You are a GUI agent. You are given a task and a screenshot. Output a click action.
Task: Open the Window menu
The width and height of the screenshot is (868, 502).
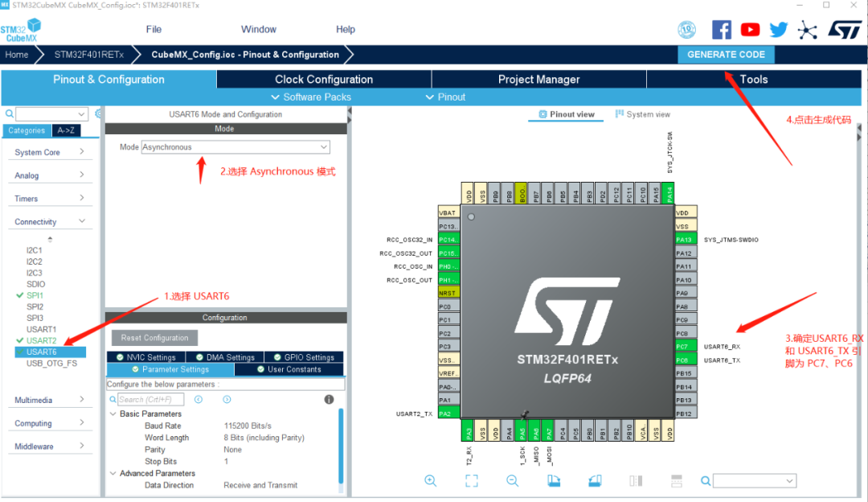point(259,30)
